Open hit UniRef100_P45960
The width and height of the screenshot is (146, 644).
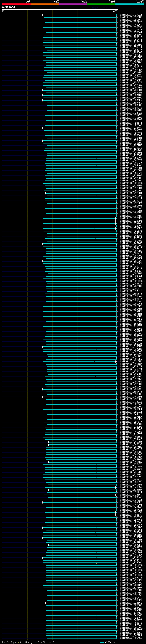(x=131, y=25)
